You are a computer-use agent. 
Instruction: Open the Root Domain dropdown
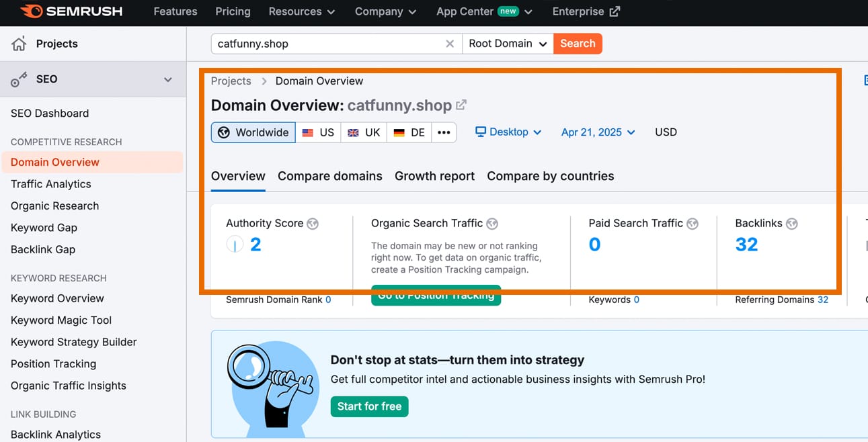coord(508,44)
